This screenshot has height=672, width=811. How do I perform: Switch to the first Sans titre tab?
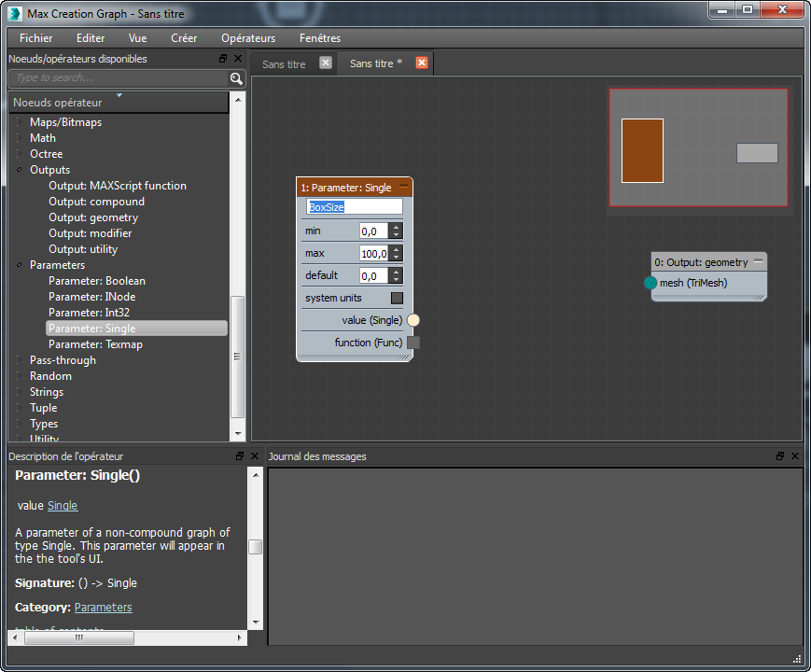click(284, 64)
